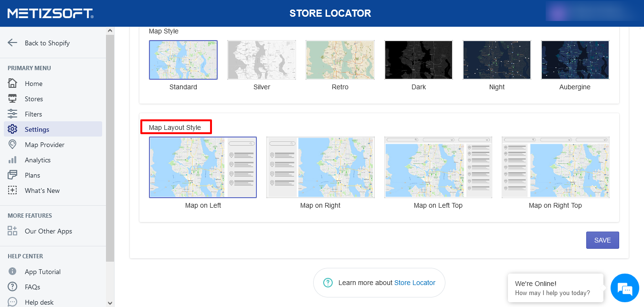Click the Home icon in sidebar
Screen dimensions: 644x307
[x=12, y=84]
